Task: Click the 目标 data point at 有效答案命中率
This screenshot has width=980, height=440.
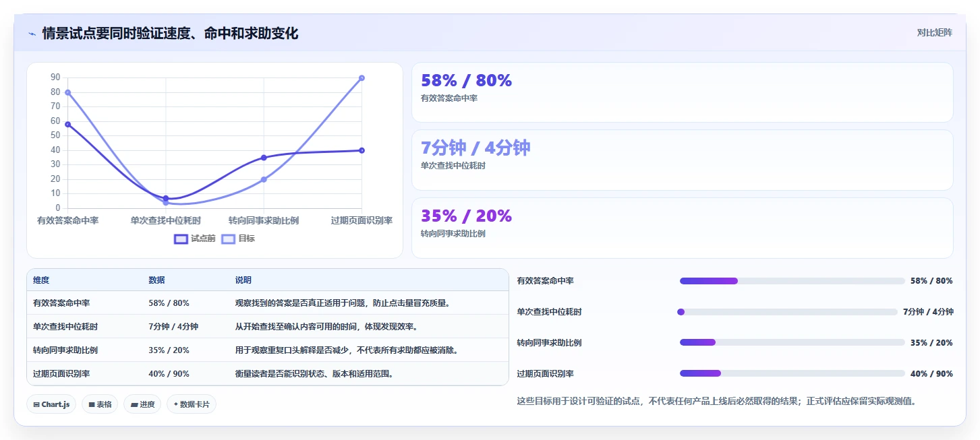Action: [x=68, y=92]
